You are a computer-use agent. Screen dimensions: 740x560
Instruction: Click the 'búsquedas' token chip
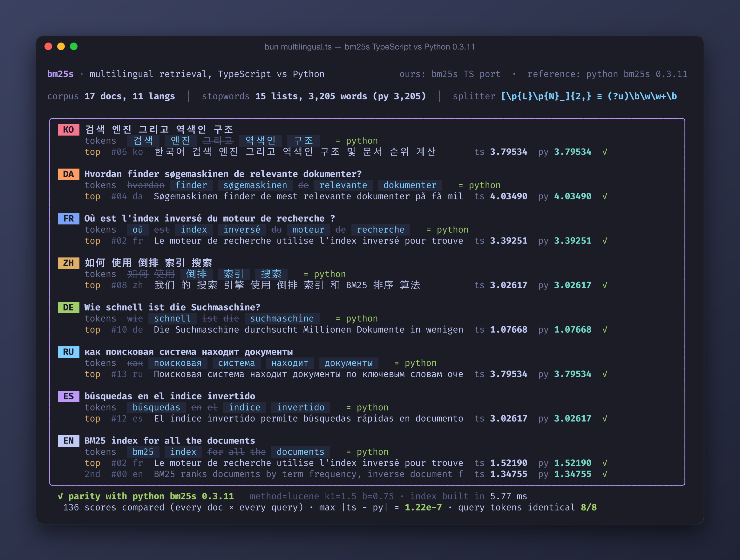(156, 408)
